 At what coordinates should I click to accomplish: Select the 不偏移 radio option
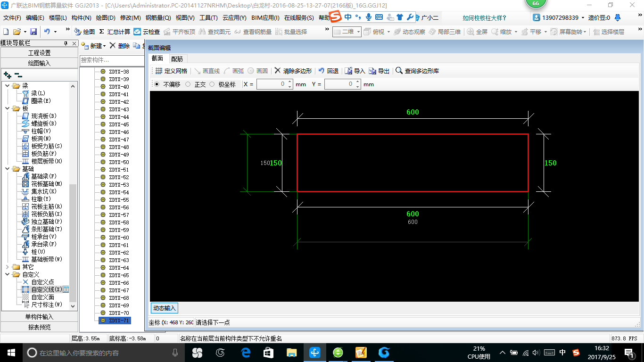(x=157, y=84)
